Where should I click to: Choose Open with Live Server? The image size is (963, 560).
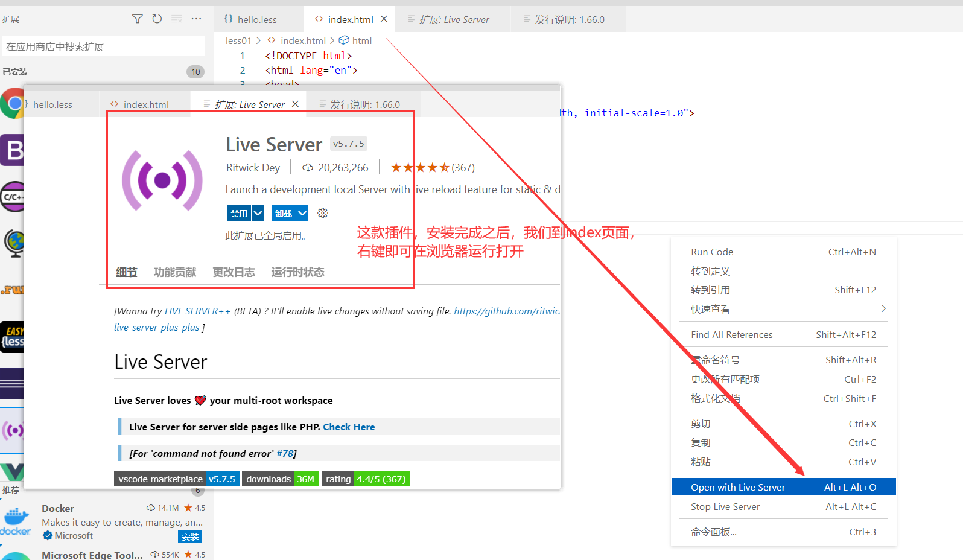(x=783, y=487)
